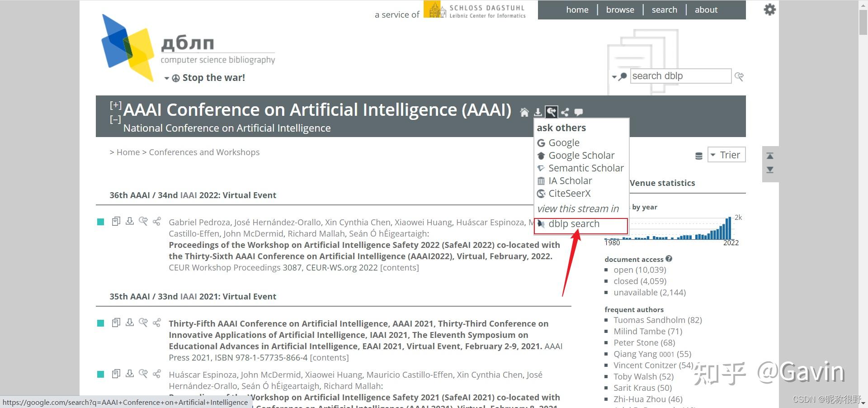Open the Conferences and Workshops breadcrumb link

click(204, 152)
